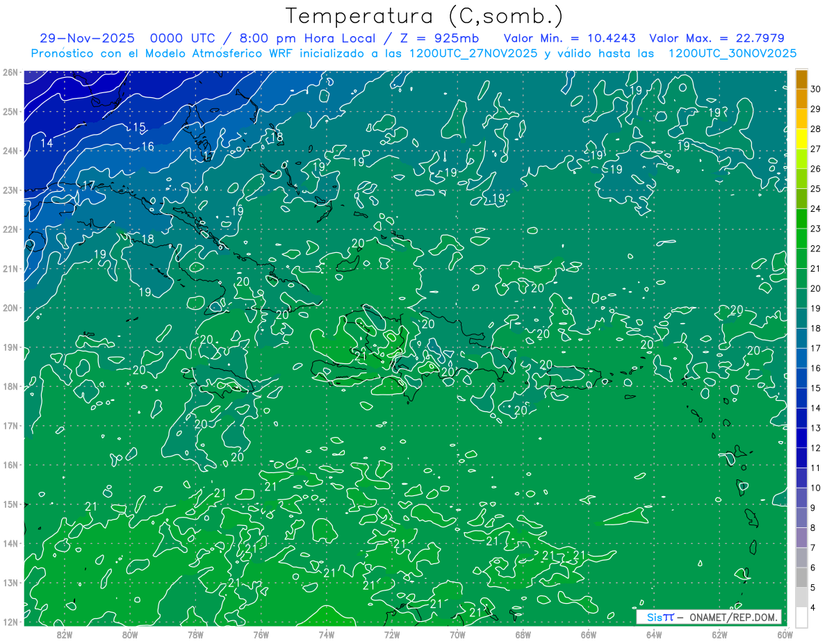834x644 pixels.
Task: Click the blue swatch between 15 and 16
Action: point(801,379)
